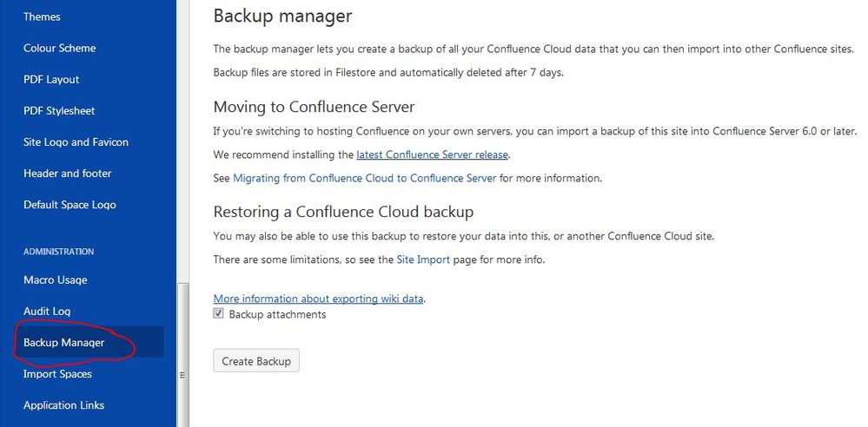Open Import Spaces page
The image size is (868, 427).
pyautogui.click(x=57, y=374)
